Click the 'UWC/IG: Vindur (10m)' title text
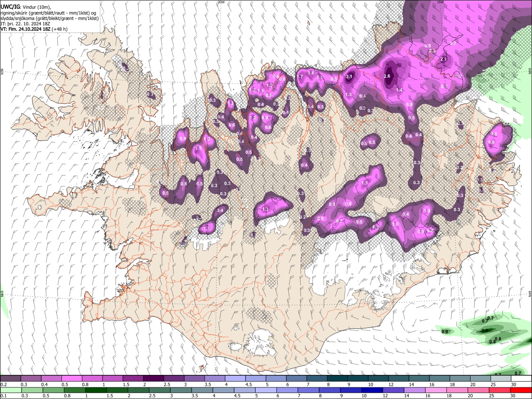 [26, 7]
